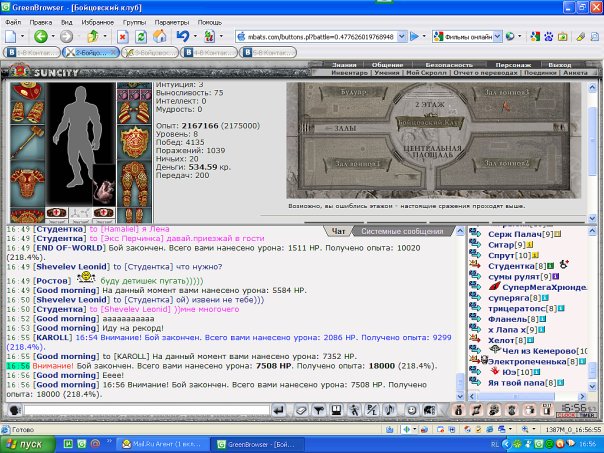Enter the Будуар room on the map
604x453 pixels.
354,92
